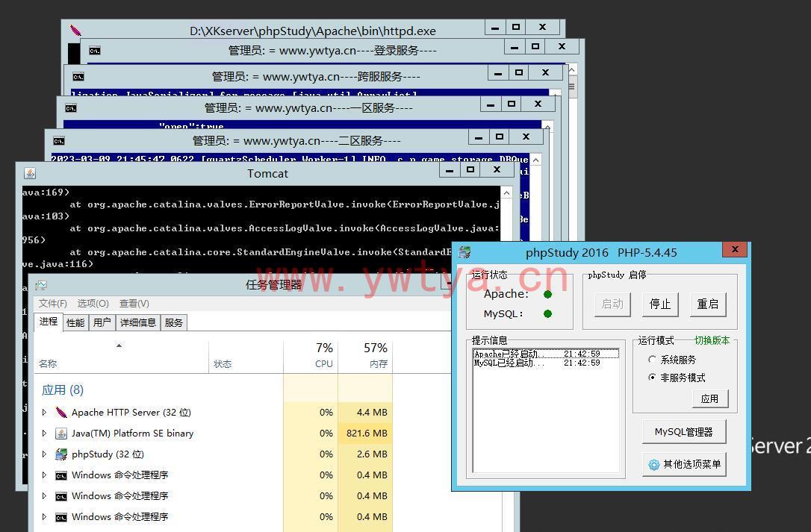811x532 pixels.
Task: Click the 应用 button under 运行模式
Action: point(709,398)
